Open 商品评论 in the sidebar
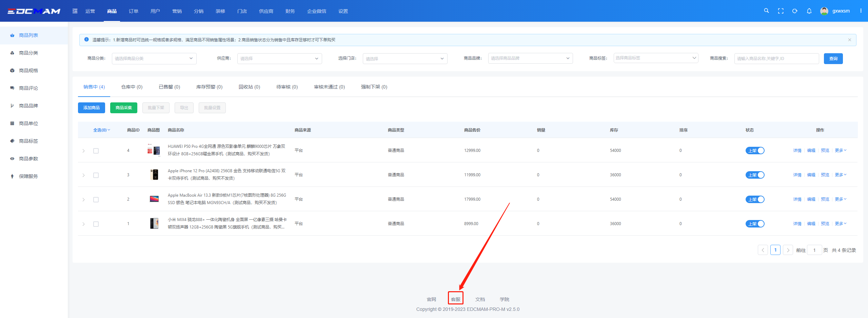 28,88
